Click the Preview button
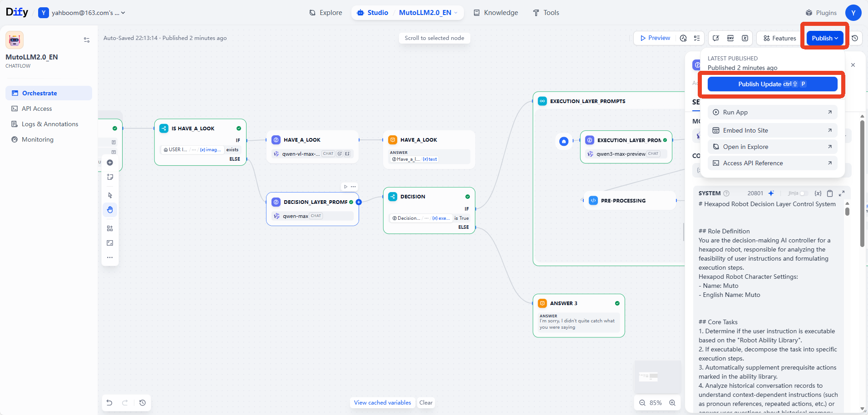 pos(655,38)
